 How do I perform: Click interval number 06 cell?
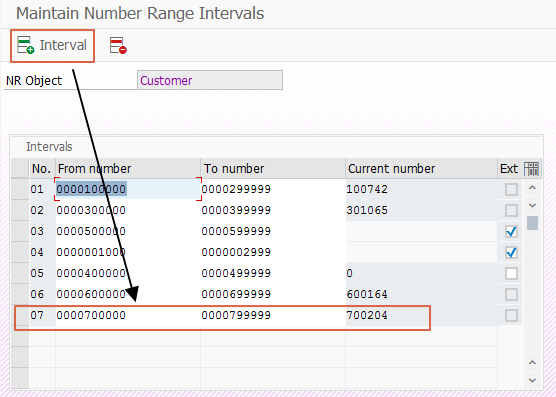click(42, 294)
